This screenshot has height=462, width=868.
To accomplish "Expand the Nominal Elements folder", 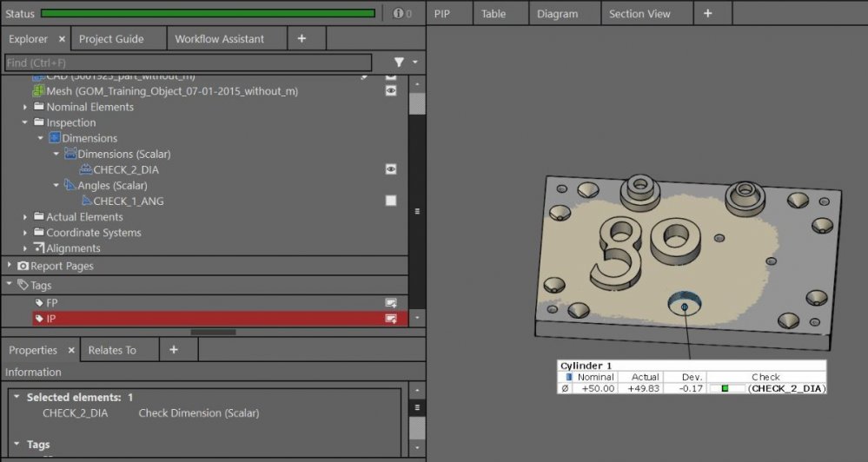I will 26,108.
